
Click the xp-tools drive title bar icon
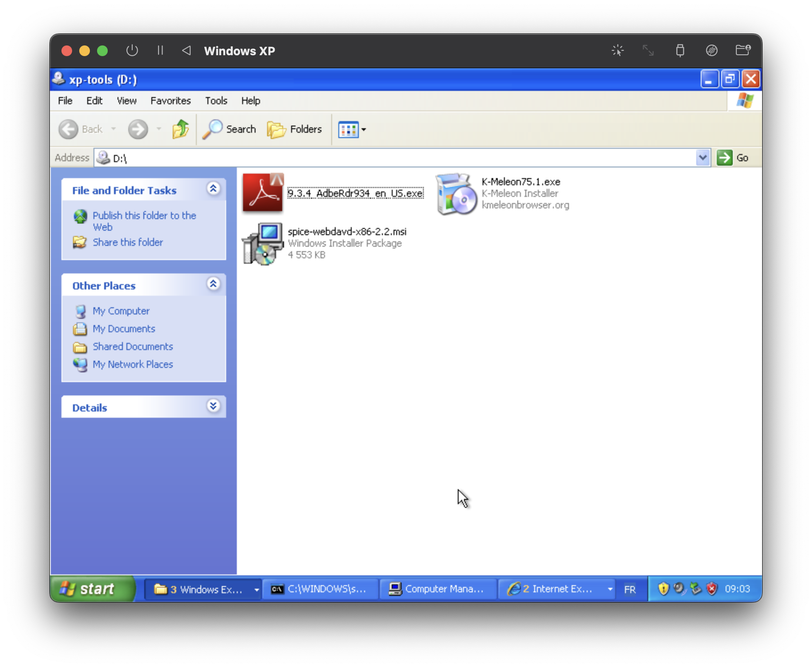pyautogui.click(x=59, y=79)
